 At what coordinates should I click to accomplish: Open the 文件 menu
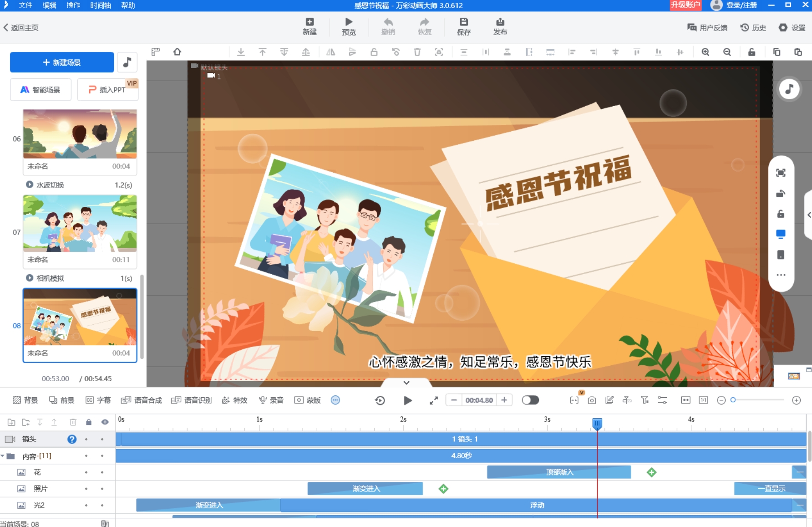(x=25, y=5)
